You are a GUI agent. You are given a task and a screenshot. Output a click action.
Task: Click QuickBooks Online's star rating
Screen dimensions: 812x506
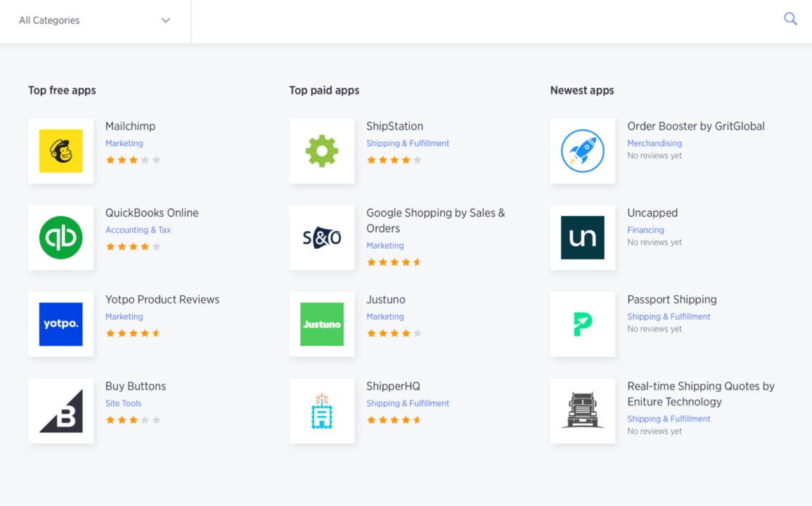(133, 247)
